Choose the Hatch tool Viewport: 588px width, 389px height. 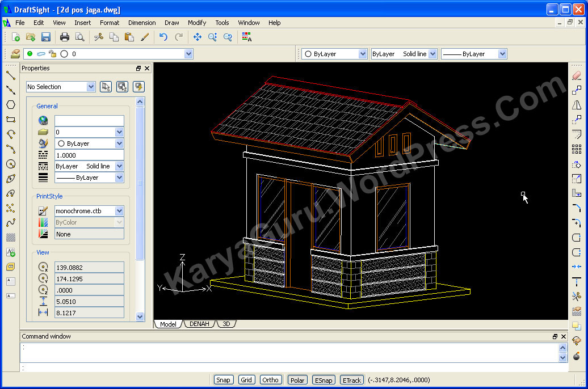pos(10,238)
